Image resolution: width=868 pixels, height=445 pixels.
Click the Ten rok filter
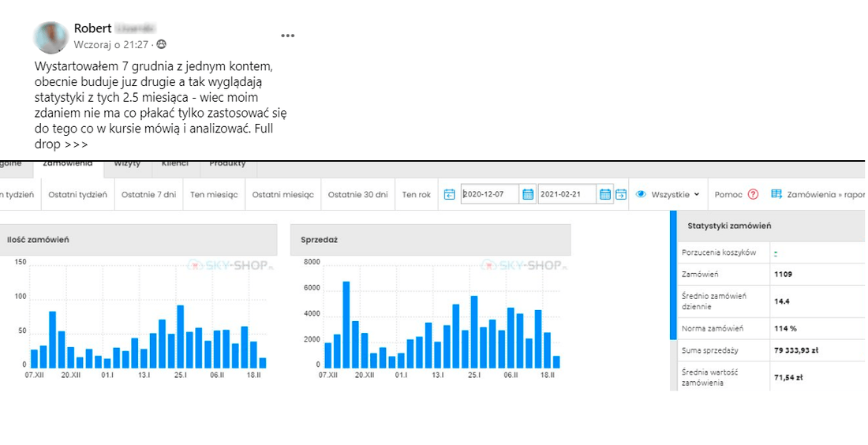tap(416, 194)
